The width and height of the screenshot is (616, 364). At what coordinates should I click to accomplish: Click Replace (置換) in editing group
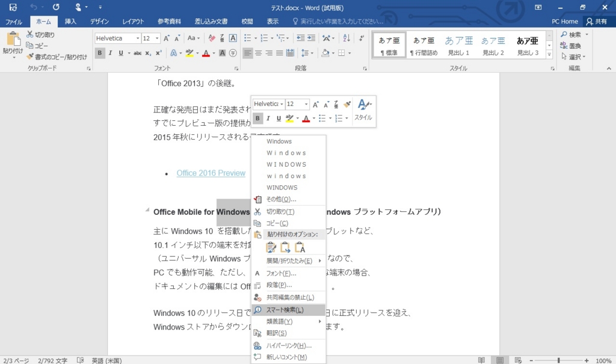[x=571, y=46]
